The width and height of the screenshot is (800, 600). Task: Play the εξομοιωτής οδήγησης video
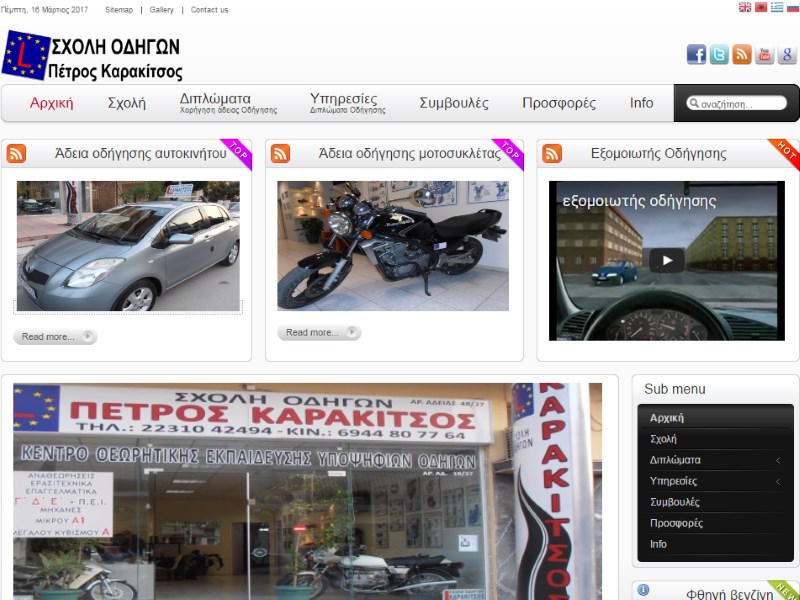[667, 261]
